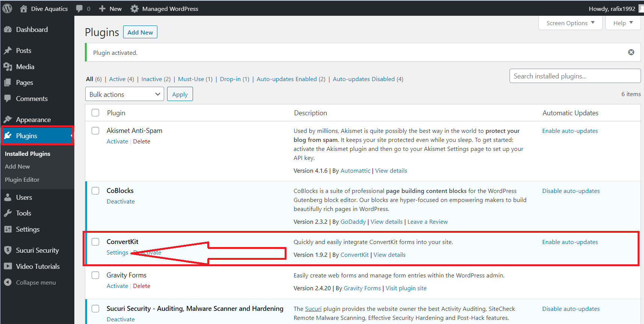Expand the Help dropdown tab
This screenshot has width=644, height=324.
coord(623,23)
